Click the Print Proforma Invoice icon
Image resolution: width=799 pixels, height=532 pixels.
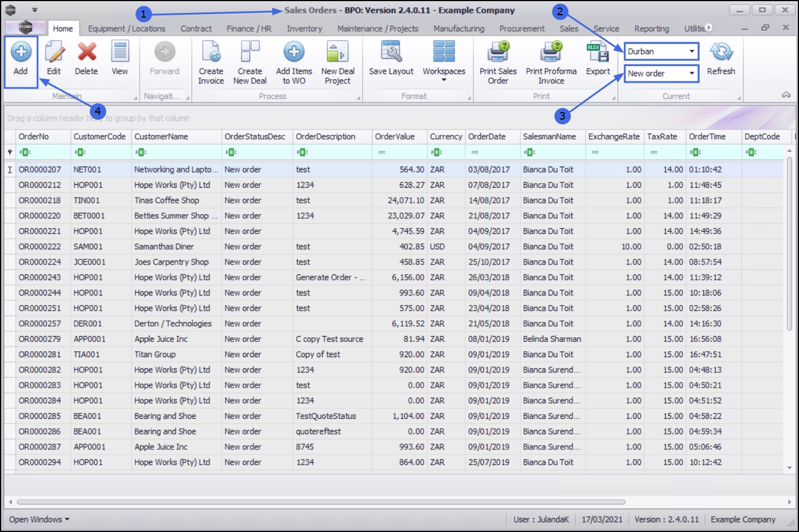(x=551, y=52)
